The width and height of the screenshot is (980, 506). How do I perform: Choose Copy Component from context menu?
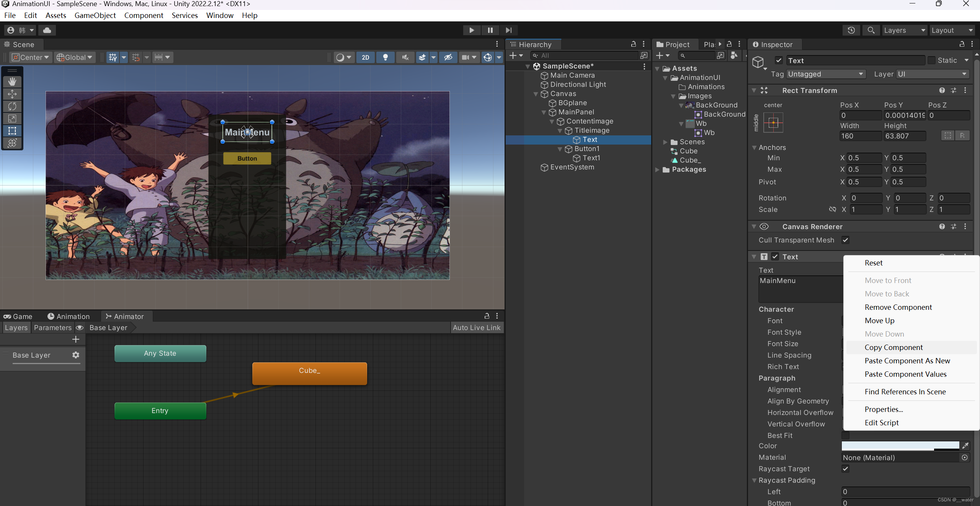click(894, 347)
